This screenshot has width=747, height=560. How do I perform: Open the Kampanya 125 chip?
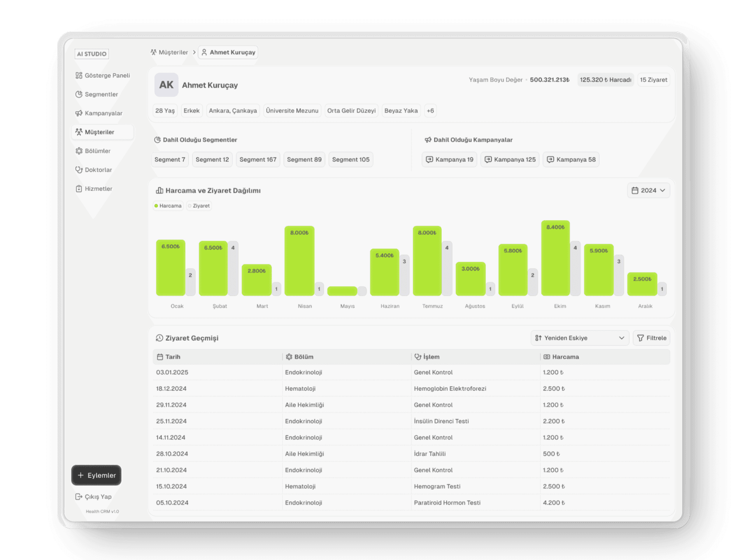pos(510,159)
